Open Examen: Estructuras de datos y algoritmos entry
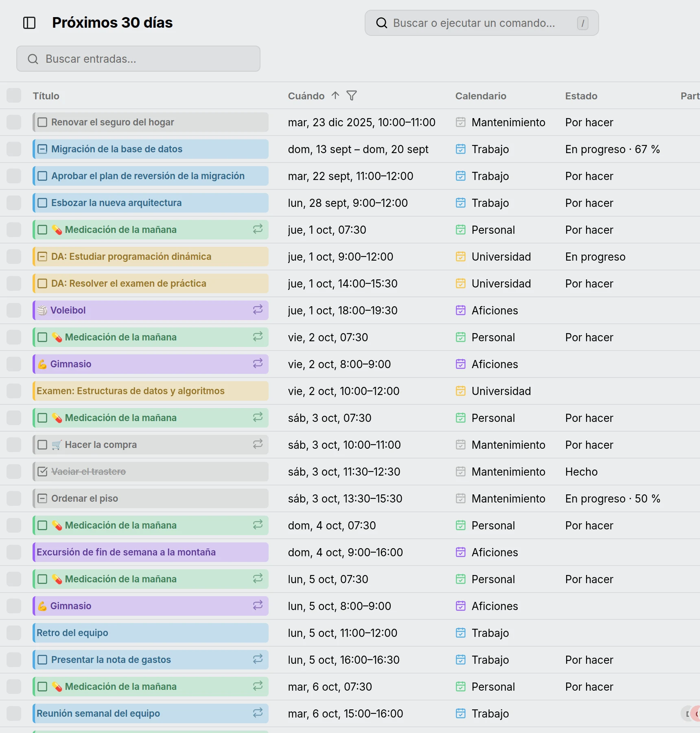Image resolution: width=700 pixels, height=733 pixels. click(x=151, y=391)
